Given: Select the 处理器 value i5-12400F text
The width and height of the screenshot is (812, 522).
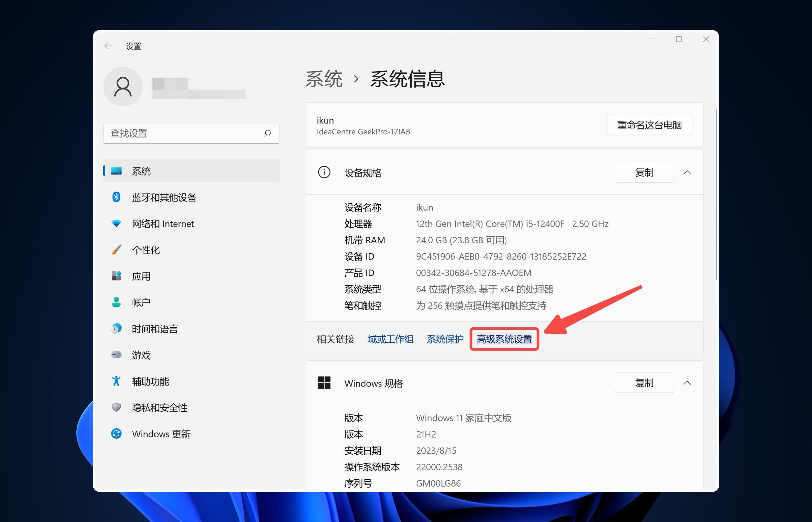Looking at the screenshot, I should click(x=512, y=224).
